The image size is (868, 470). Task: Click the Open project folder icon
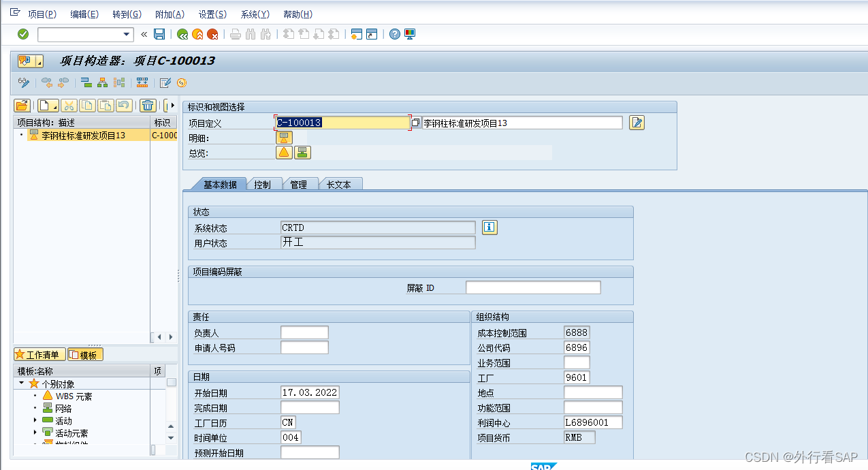click(22, 105)
